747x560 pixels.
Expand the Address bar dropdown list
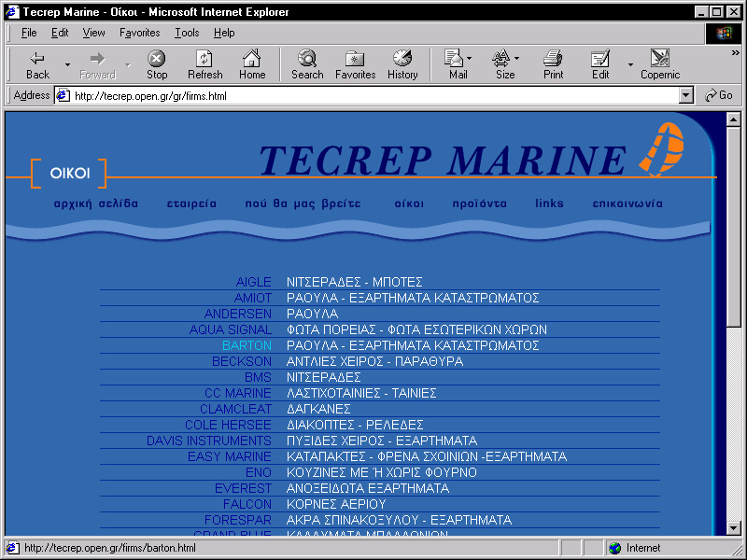[x=685, y=96]
